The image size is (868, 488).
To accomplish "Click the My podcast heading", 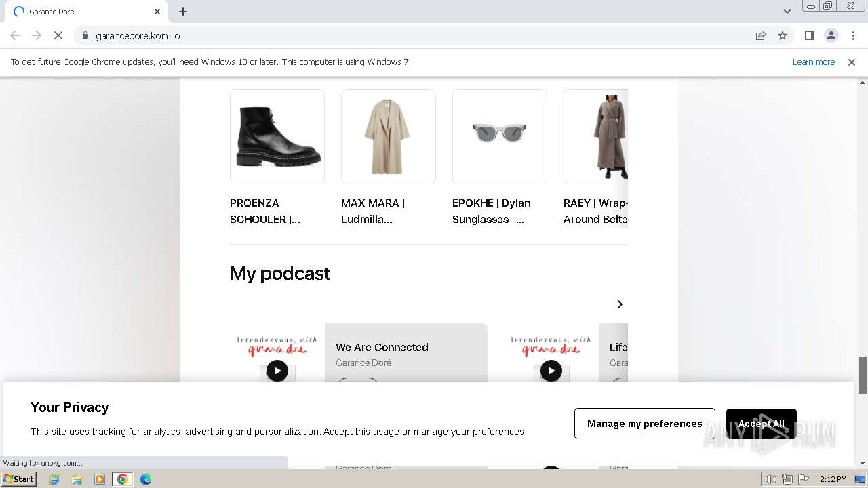I will point(280,273).
